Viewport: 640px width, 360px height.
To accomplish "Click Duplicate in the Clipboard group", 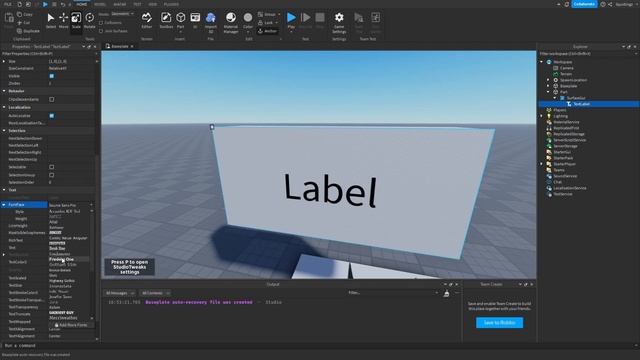I will (x=28, y=31).
